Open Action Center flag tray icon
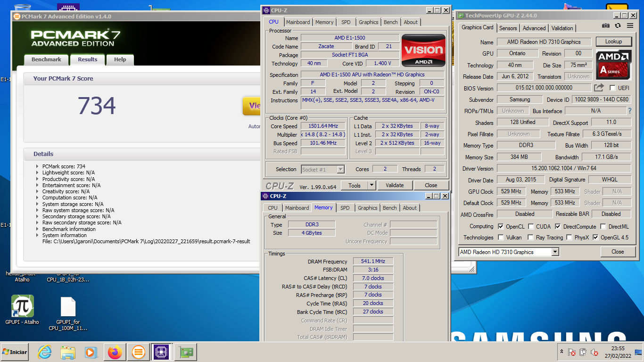The width and height of the screenshot is (644, 362). coord(571,352)
